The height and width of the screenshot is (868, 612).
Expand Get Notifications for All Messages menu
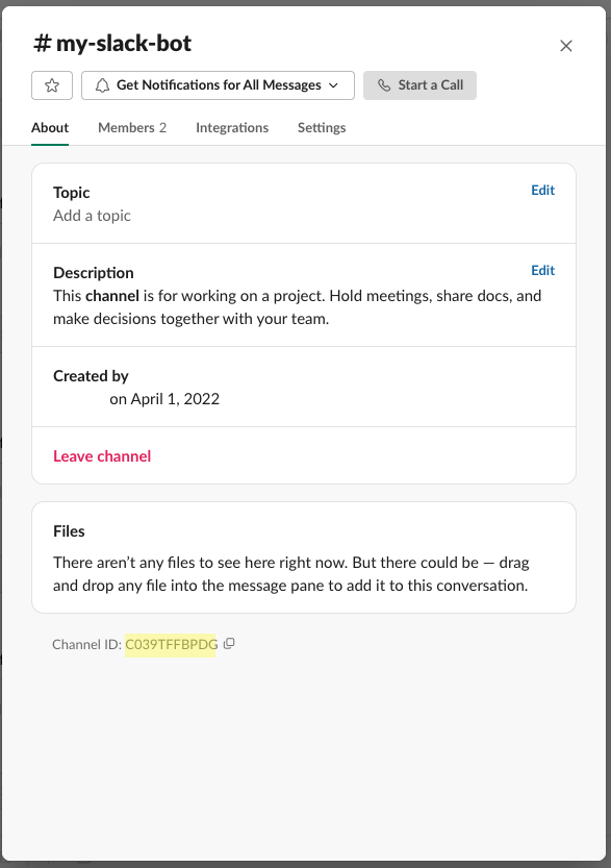tap(218, 85)
